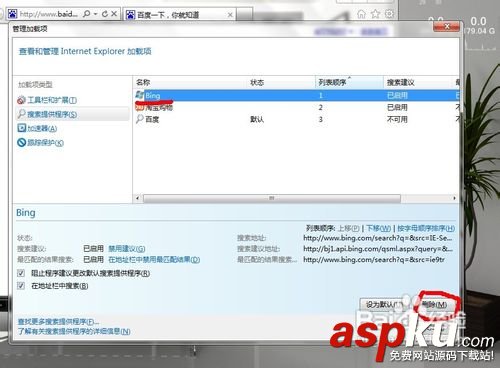
Task: Click the 淘宝购物 provider icon in the list
Action: click(139, 107)
